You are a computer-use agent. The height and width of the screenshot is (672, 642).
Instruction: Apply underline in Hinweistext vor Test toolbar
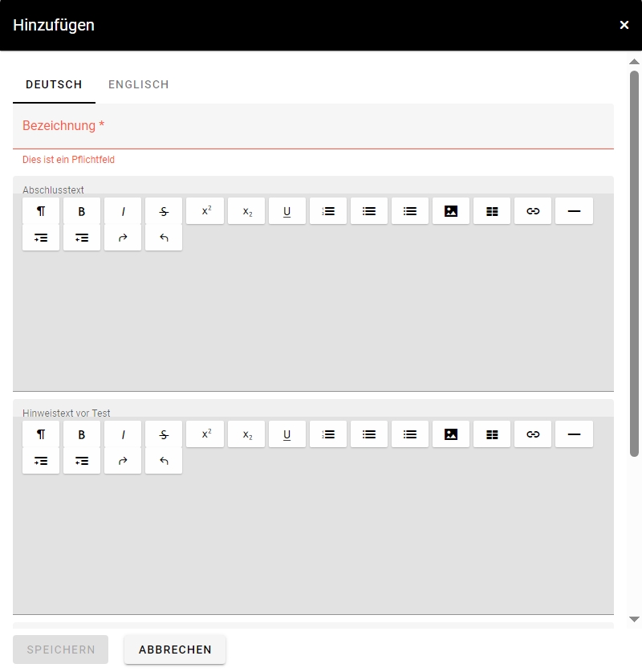tap(287, 434)
